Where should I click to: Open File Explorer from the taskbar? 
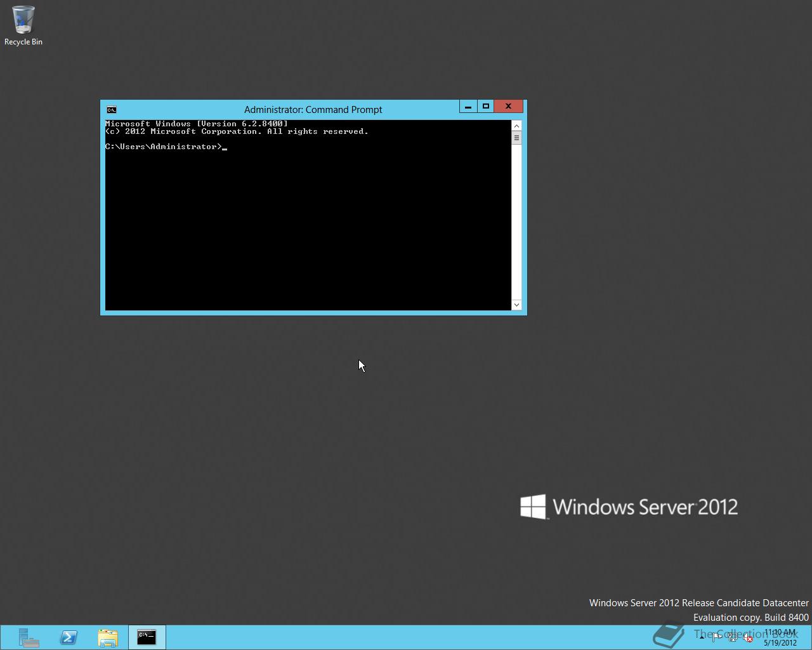point(108,637)
